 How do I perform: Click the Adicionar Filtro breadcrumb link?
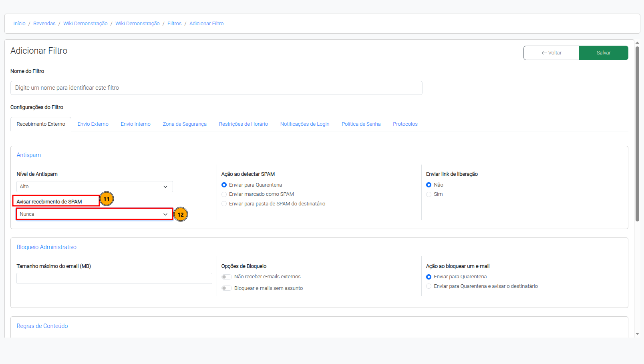(x=207, y=24)
